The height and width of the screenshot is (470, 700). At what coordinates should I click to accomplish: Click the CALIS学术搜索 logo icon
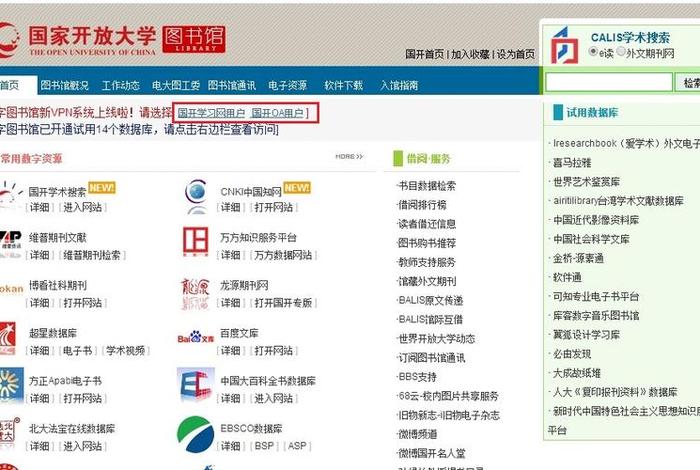564,46
